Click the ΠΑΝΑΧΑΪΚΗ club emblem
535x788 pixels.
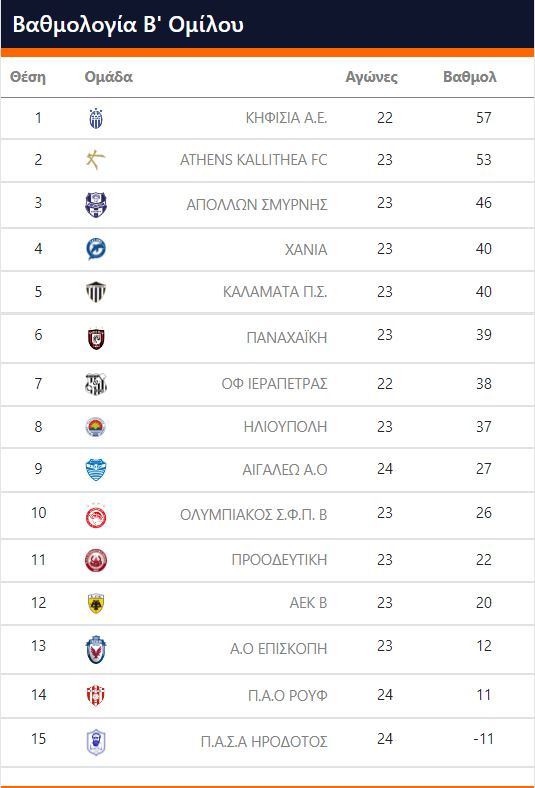click(96, 338)
